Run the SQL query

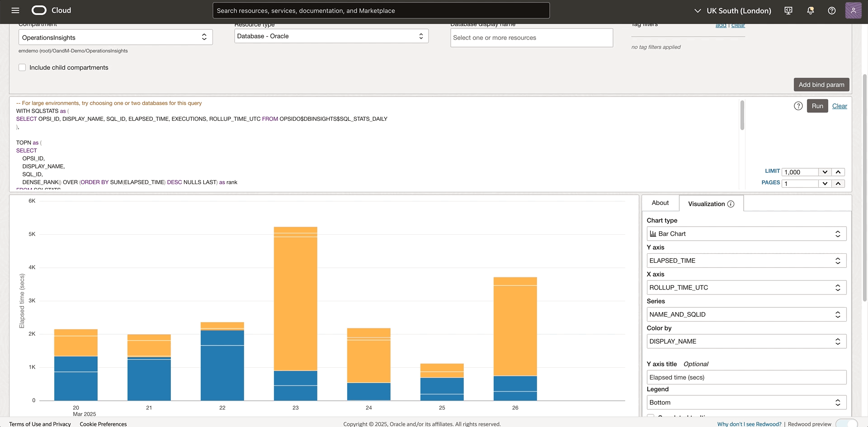coord(817,106)
